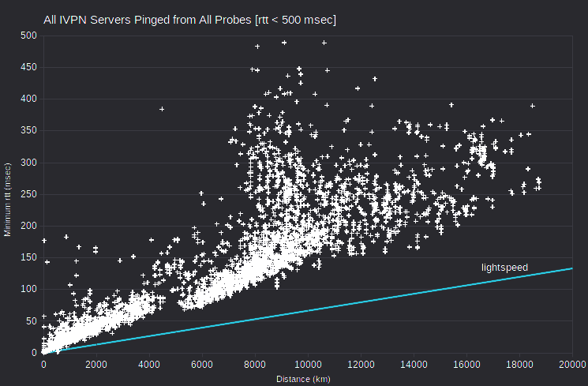Click the lightspeed line label

click(x=504, y=268)
